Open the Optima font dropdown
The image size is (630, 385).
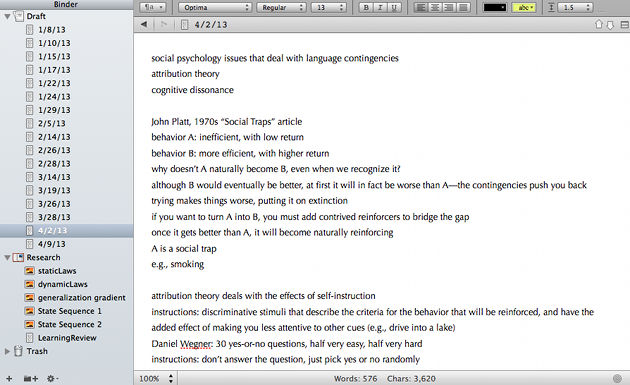[x=215, y=7]
